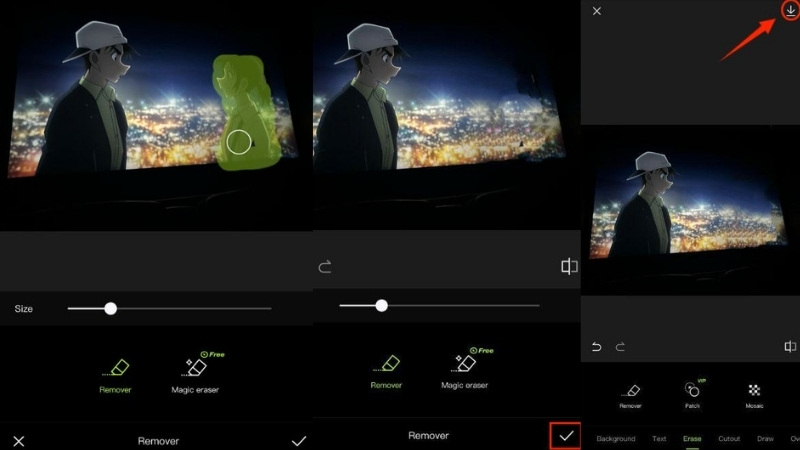This screenshot has height=450, width=800.
Task: Open the Background tab
Action: [616, 439]
